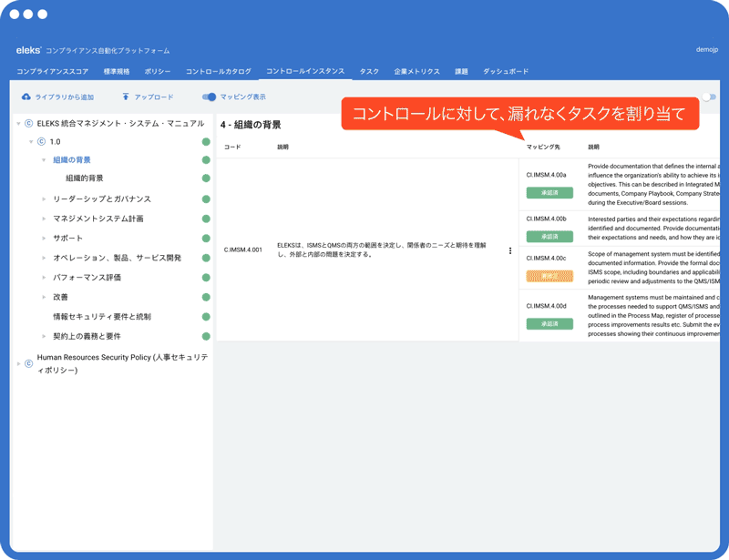
Task: Click the orange status badge under CI.IMSM.4.00c
Action: tap(549, 276)
